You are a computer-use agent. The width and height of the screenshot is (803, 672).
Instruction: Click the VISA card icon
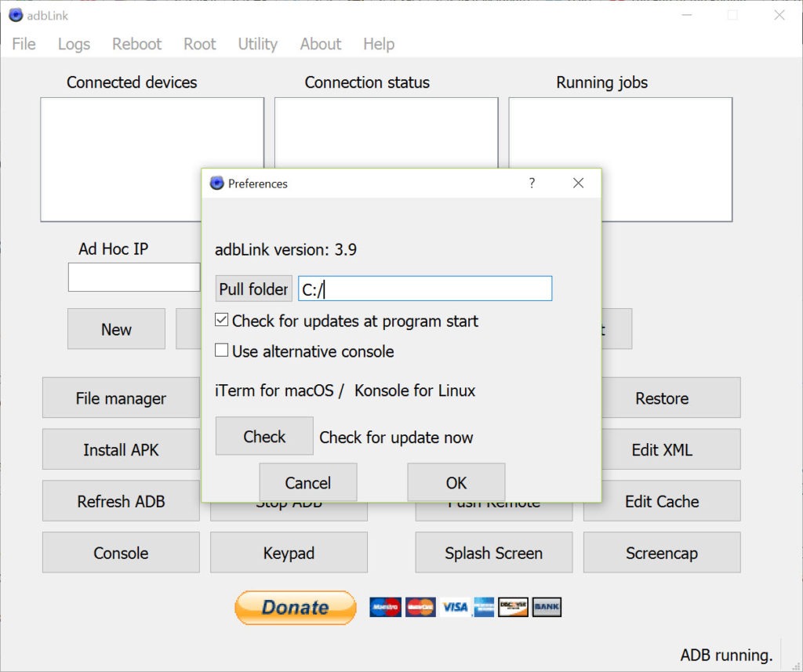tap(455, 607)
